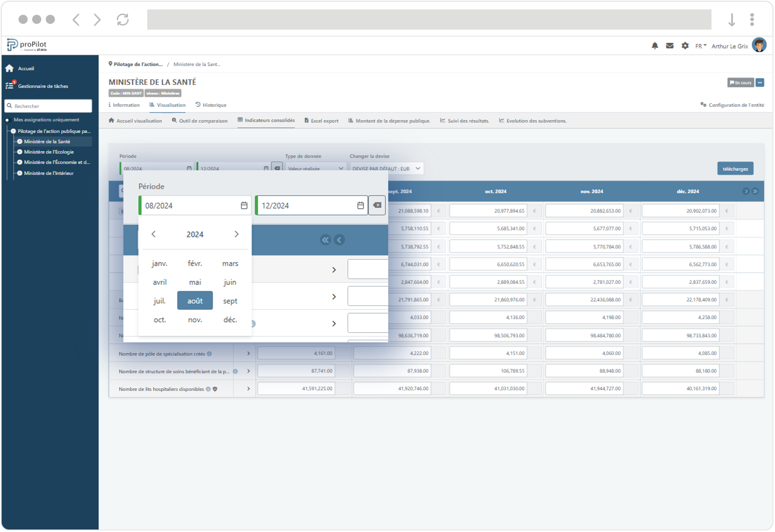The height and width of the screenshot is (532, 775).
Task: Clear period with the eraser icon
Action: coord(377,206)
